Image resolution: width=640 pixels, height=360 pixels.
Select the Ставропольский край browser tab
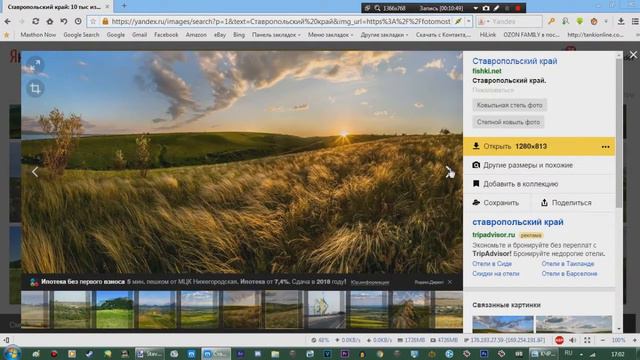coord(57,7)
